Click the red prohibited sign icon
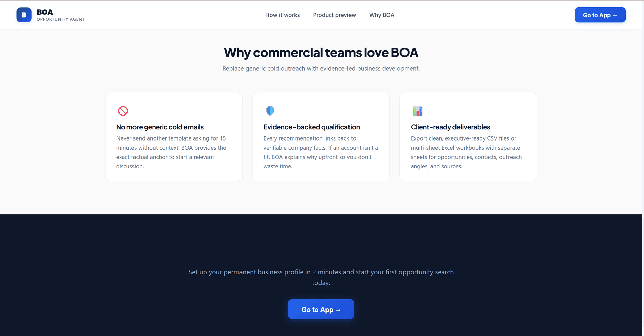The width and height of the screenshot is (644, 336). point(123,111)
